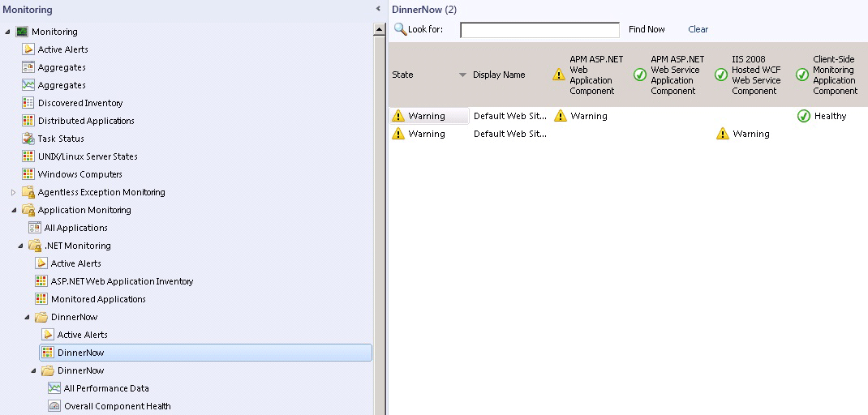868x415 pixels.
Task: Open Overall Component Health view
Action: pyautogui.click(x=118, y=405)
